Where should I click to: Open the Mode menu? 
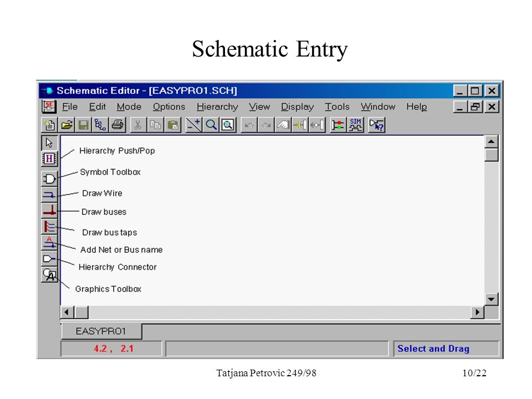click(x=129, y=107)
